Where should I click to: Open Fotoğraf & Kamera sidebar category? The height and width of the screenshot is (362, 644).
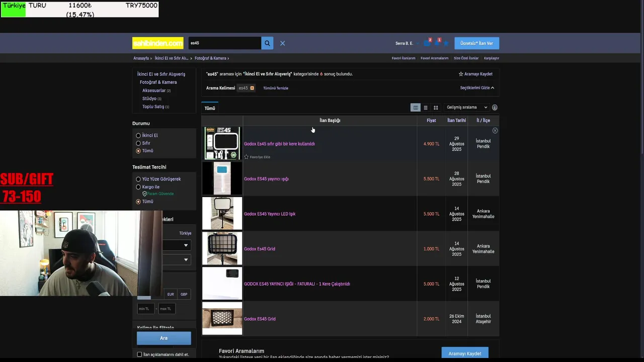[158, 82]
